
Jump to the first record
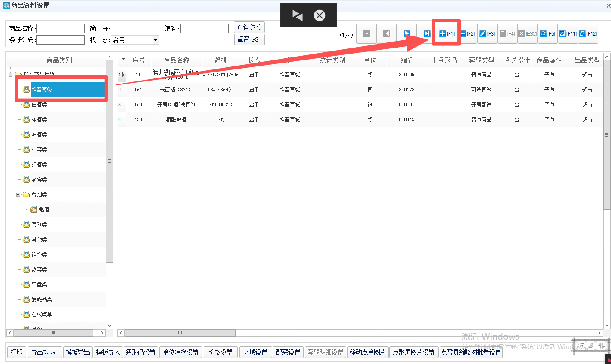tap(367, 33)
